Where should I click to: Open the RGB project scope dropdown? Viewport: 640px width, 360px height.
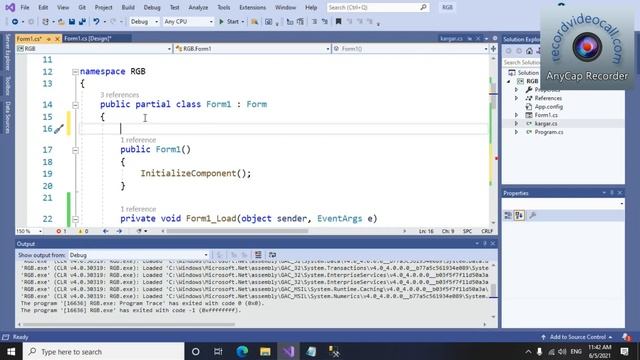pyautogui.click(x=94, y=49)
